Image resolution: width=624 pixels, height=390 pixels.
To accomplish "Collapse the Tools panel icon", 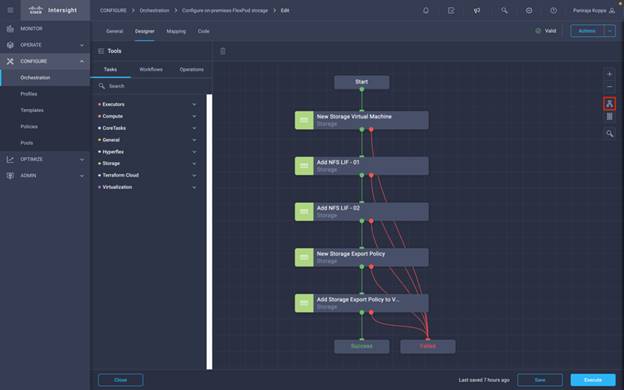I will coord(101,51).
